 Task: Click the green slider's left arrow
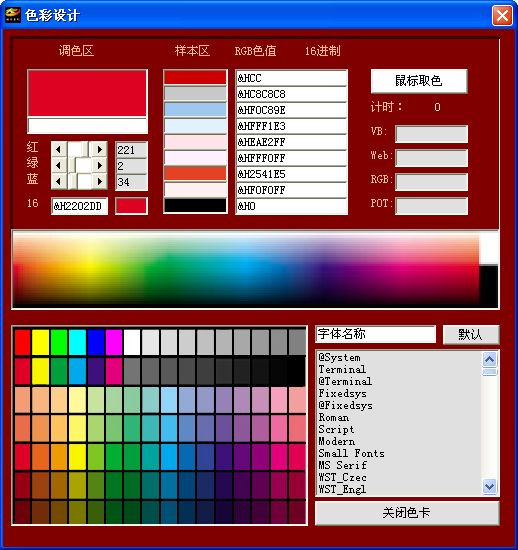[59, 165]
